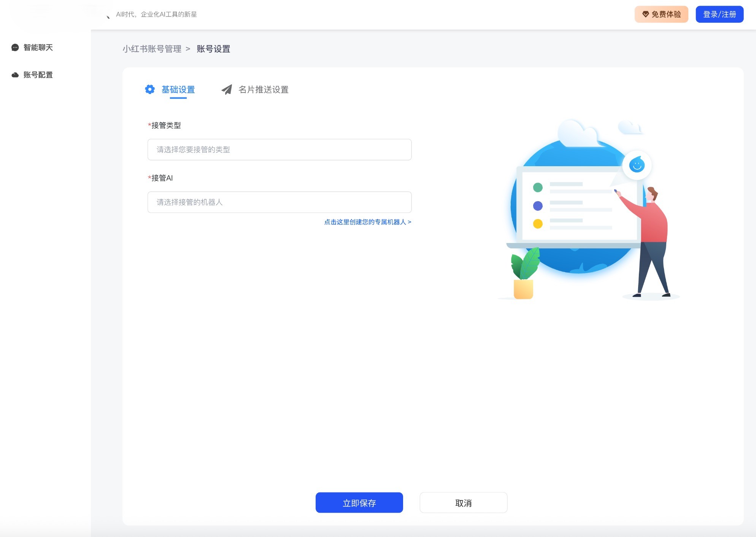Open 智能聊天 from the left sidebar
756x537 pixels.
[x=38, y=48]
